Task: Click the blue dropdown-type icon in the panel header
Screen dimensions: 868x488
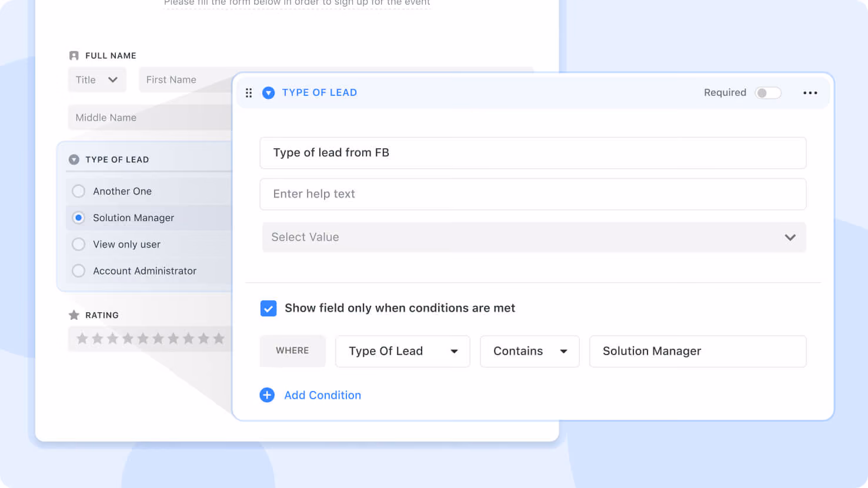Action: click(x=268, y=93)
